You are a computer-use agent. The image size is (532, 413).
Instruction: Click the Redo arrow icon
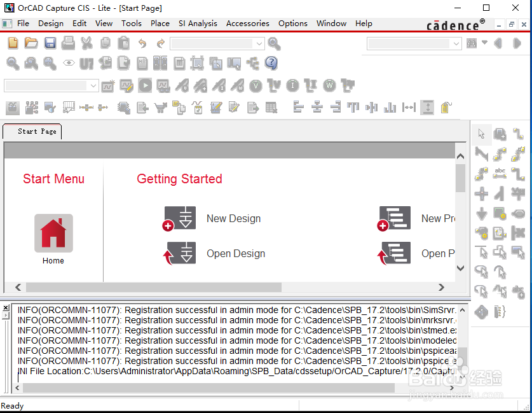(x=160, y=43)
